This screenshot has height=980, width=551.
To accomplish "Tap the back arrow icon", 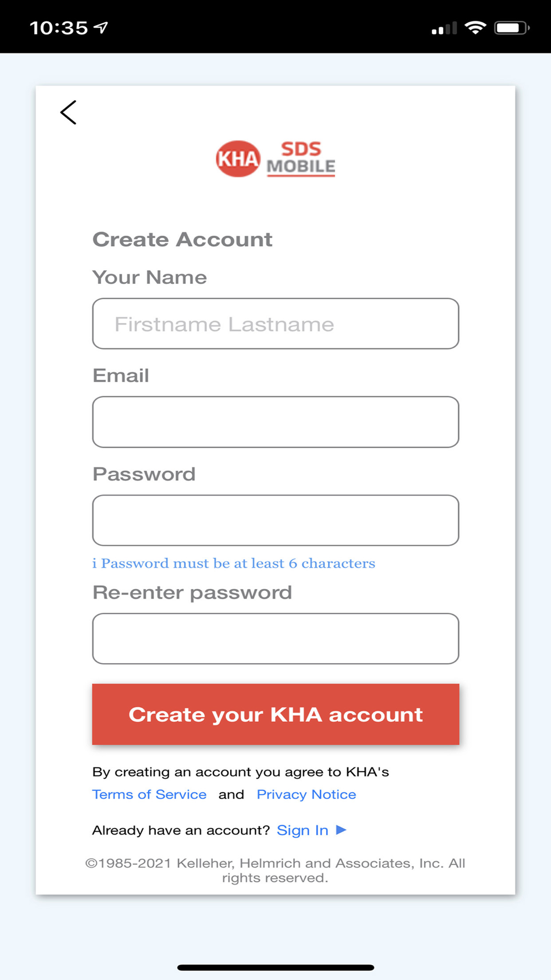I will tap(68, 112).
